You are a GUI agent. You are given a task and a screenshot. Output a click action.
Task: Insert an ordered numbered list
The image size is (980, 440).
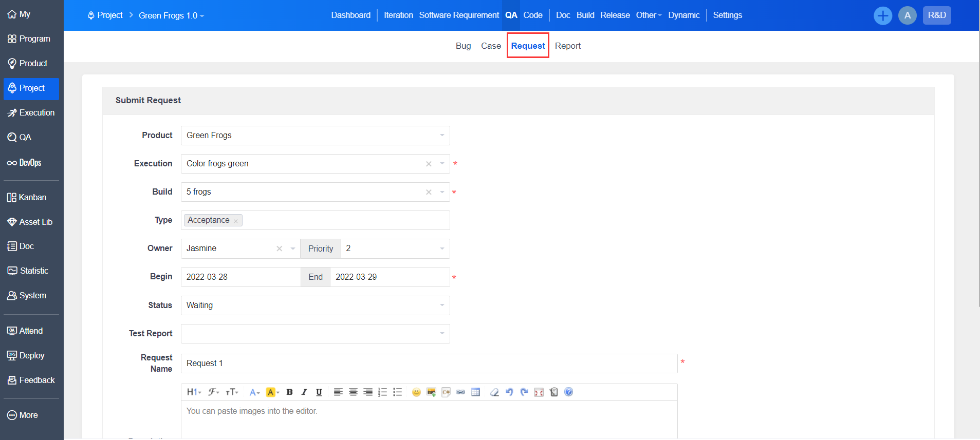383,392
